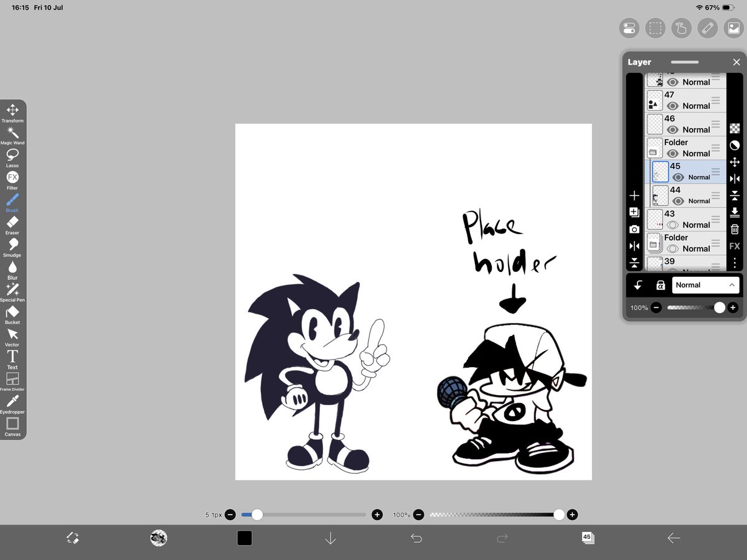The width and height of the screenshot is (747, 560).
Task: Select the Text tool
Action: pos(12,360)
